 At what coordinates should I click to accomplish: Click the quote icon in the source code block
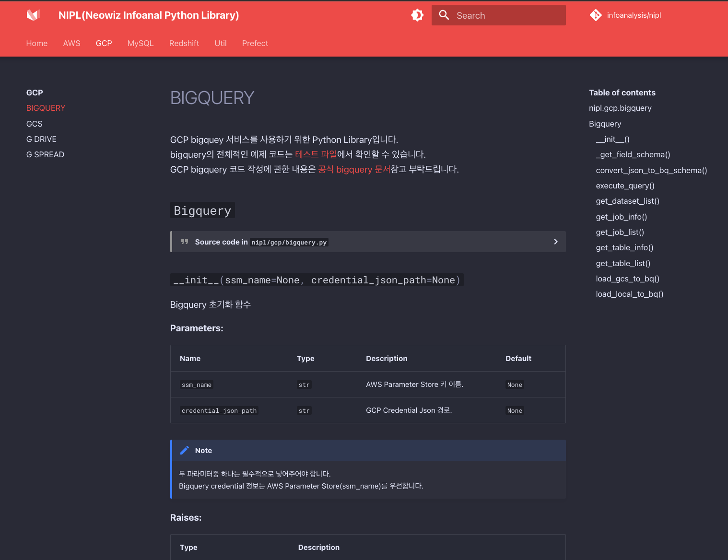point(185,242)
